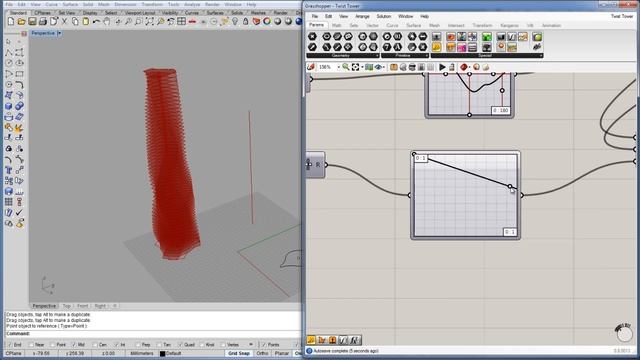Click the Cut scissors icon in Rhino toolbar
Screen dimensions: 640x360
[x=64, y=22]
